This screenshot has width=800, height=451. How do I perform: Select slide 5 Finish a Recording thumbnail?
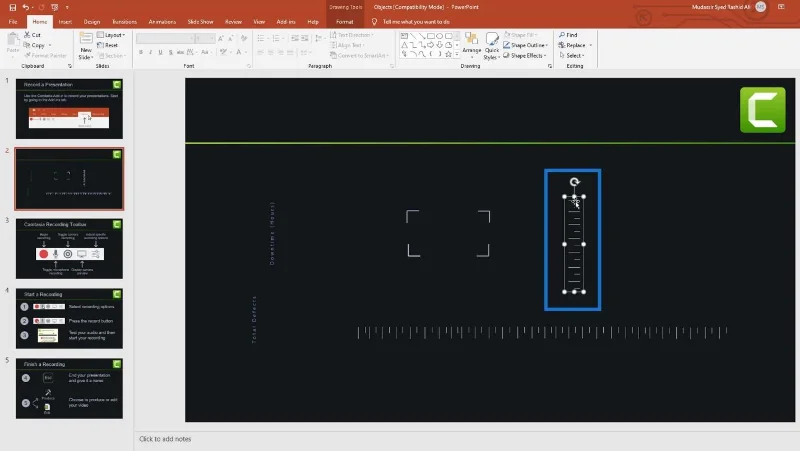[69, 388]
